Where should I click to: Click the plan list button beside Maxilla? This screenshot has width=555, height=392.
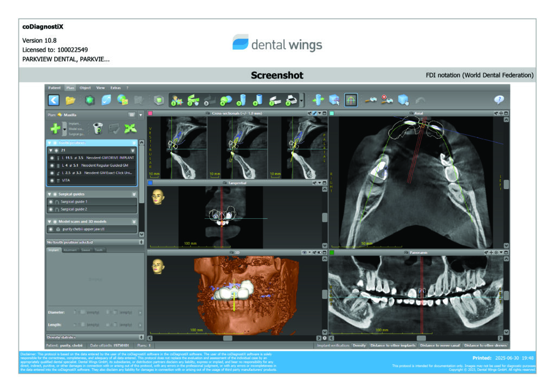[x=132, y=115]
